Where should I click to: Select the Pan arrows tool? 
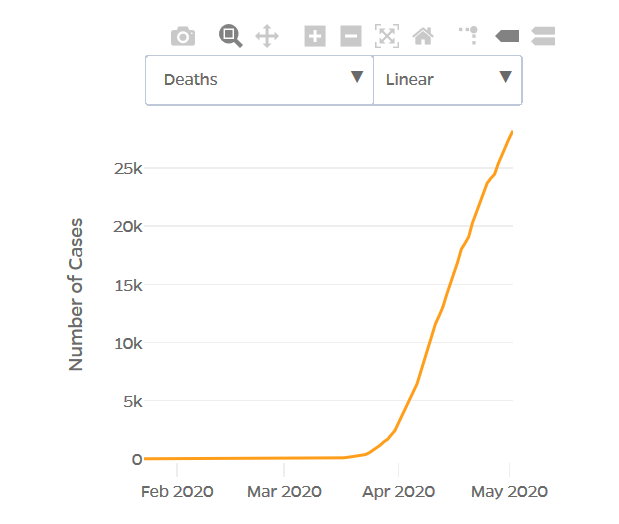pyautogui.click(x=267, y=36)
